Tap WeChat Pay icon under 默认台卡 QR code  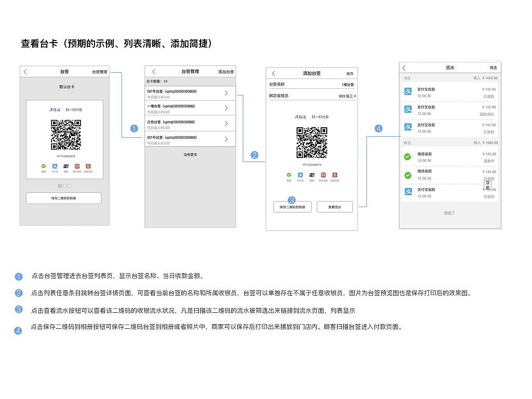[x=44, y=166]
